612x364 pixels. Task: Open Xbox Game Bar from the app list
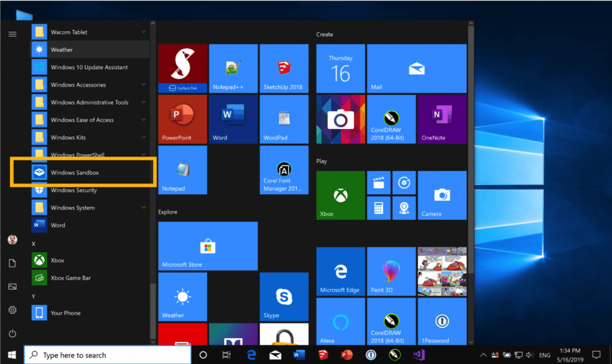click(x=90, y=278)
